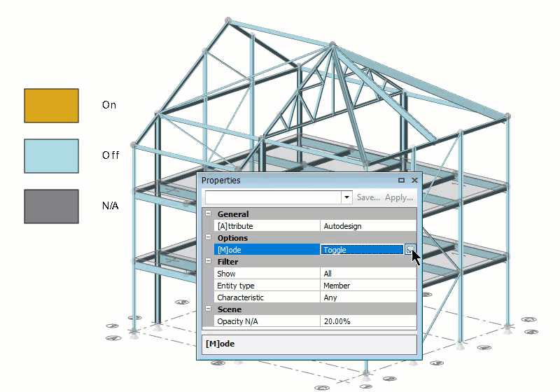Screen dimensions: 560x392
Task: Collapse the General section
Action: coord(208,213)
